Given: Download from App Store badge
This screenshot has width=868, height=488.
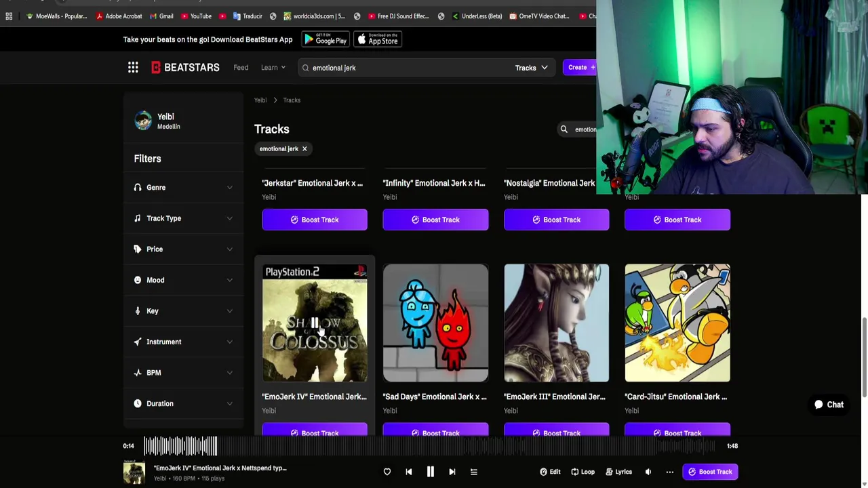Looking at the screenshot, I should [x=378, y=39].
